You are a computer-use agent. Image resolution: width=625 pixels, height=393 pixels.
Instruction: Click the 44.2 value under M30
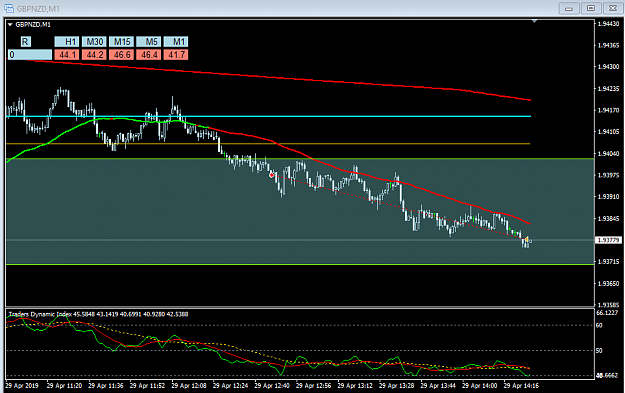click(x=94, y=55)
